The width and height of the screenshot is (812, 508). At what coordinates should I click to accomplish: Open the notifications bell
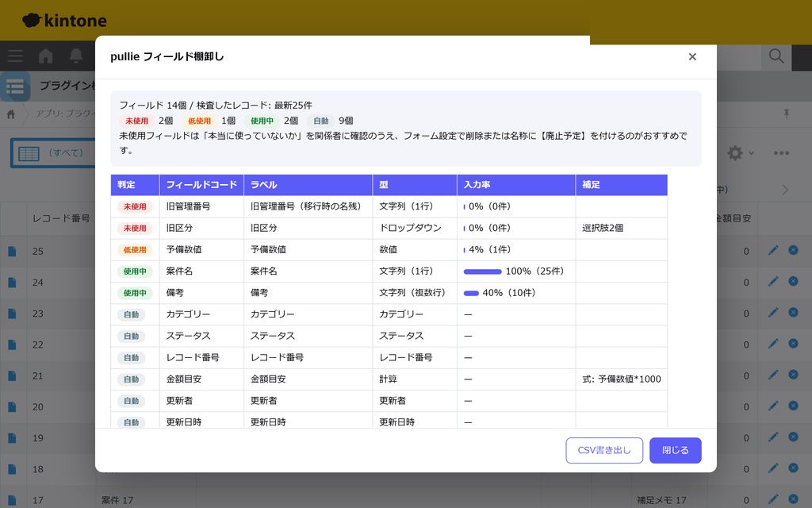pos(76,56)
